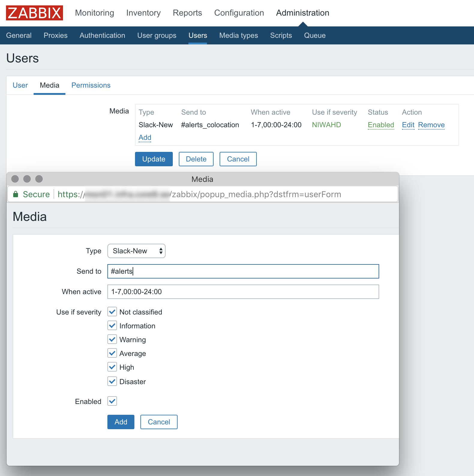Remove the #alerts_colocation media entry

pyautogui.click(x=431, y=125)
